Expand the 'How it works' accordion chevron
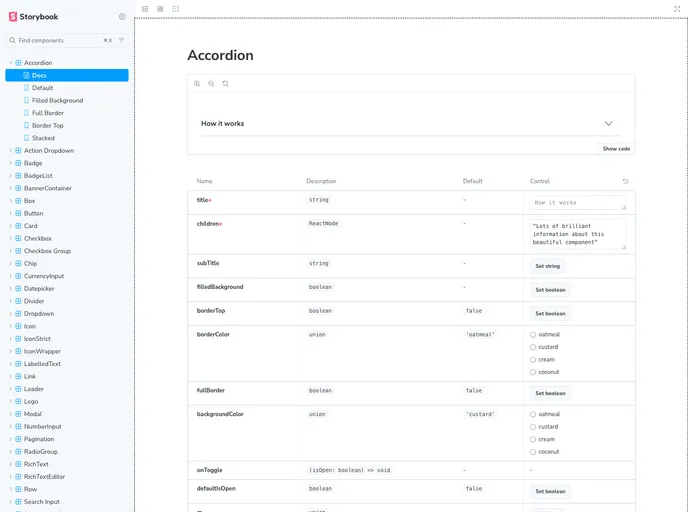Viewport: 688px width, 512px height. click(608, 124)
